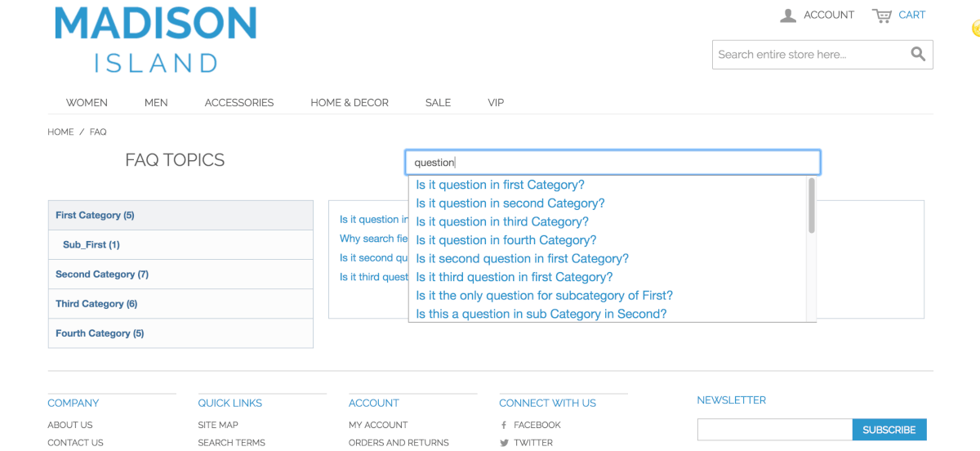Open the Women menu
This screenshot has height=451, width=980.
87,103
